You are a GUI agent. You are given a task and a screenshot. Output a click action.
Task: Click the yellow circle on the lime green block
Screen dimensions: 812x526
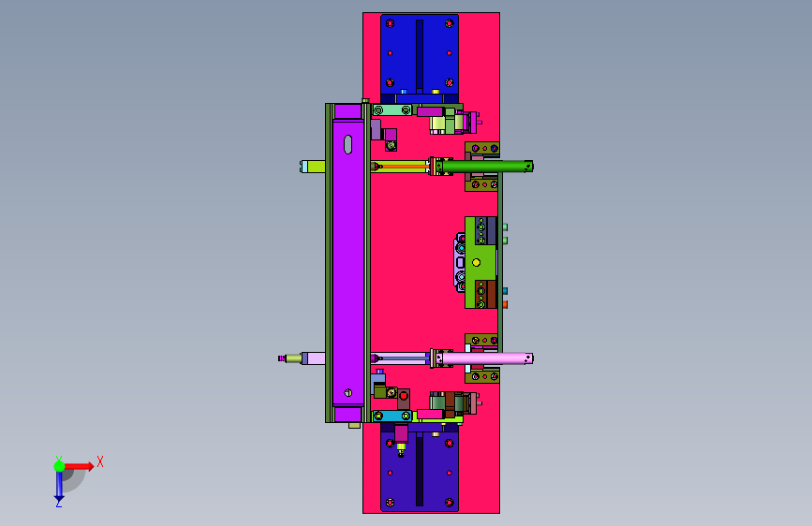click(x=476, y=262)
